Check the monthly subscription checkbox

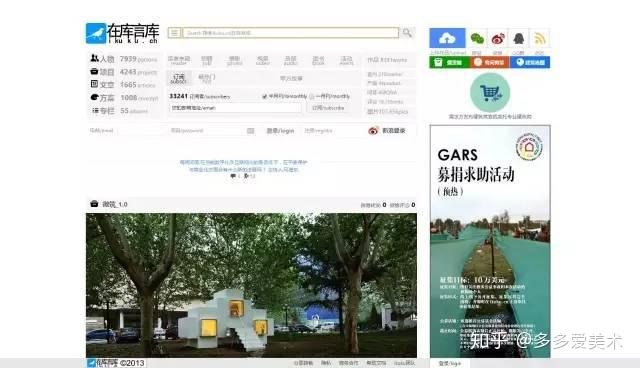[x=312, y=96]
